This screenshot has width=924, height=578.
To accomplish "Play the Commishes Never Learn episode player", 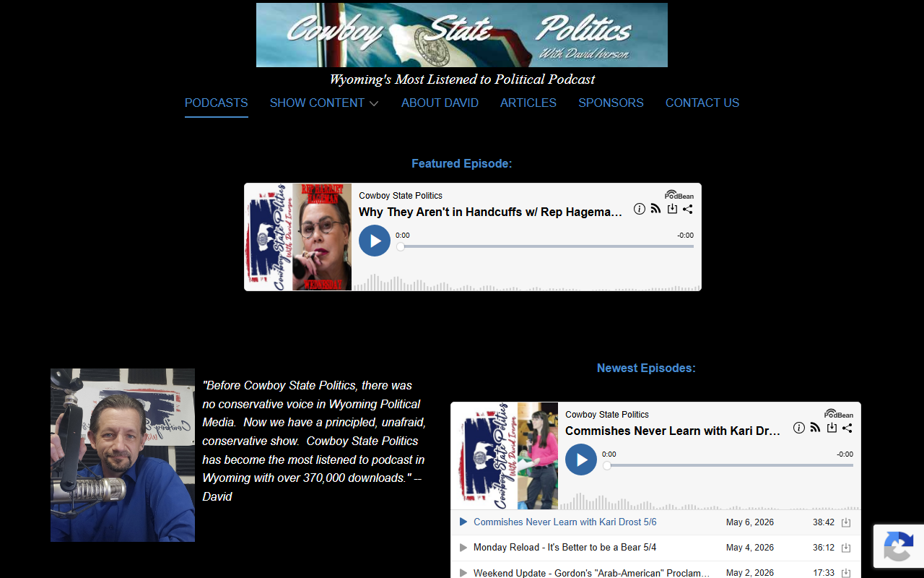I will (x=581, y=460).
